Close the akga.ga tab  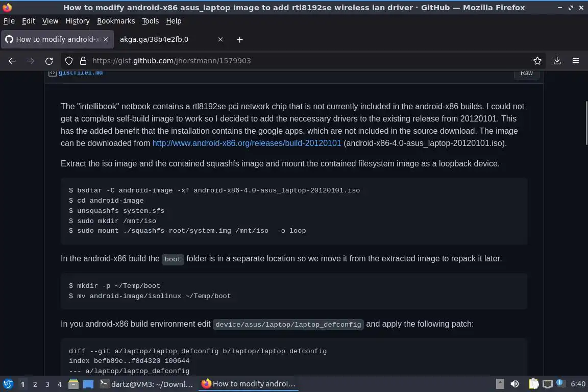pos(220,39)
